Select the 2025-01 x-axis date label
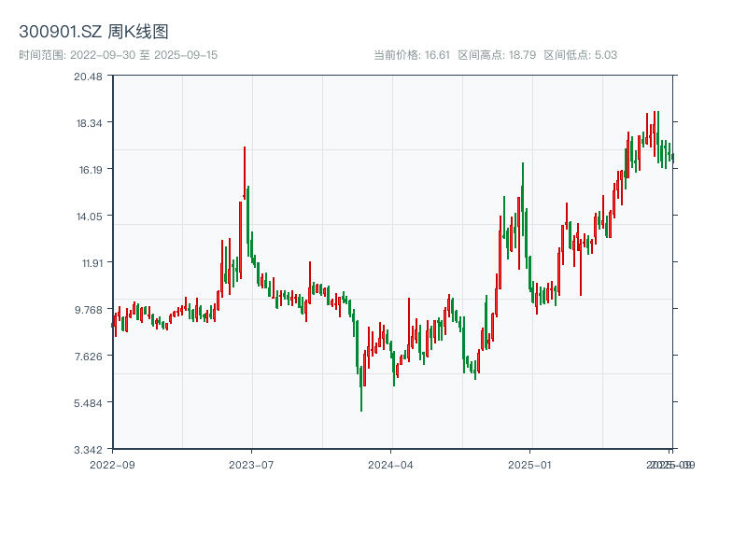 531,464
